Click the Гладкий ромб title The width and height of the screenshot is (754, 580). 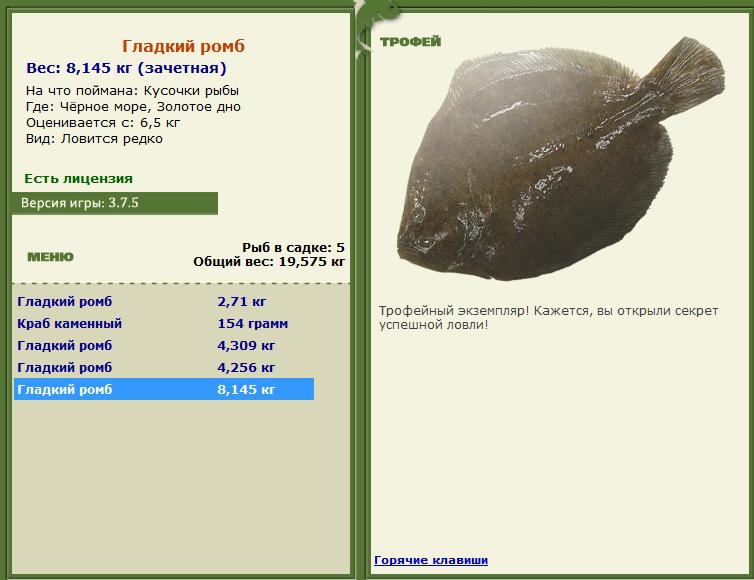[183, 46]
